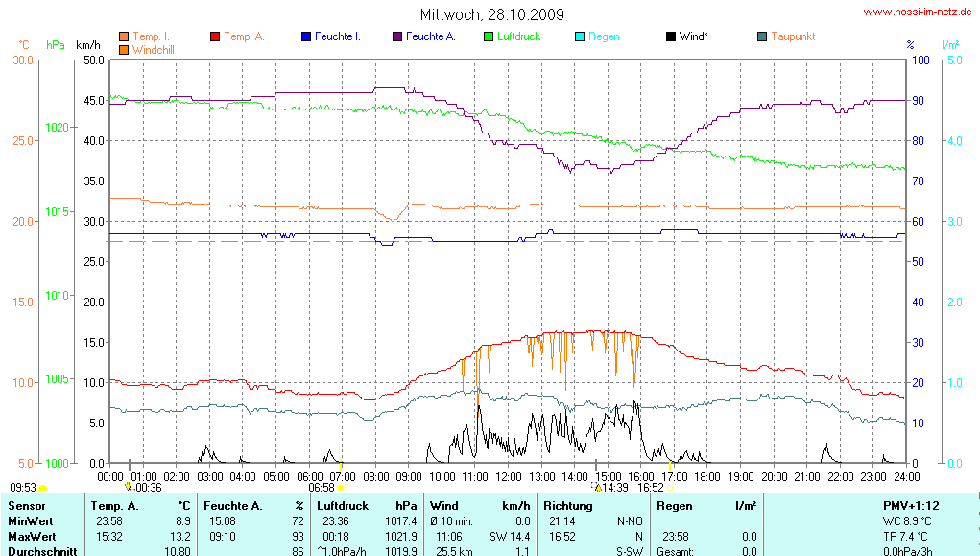Click the Taupunkt legend square

762,36
